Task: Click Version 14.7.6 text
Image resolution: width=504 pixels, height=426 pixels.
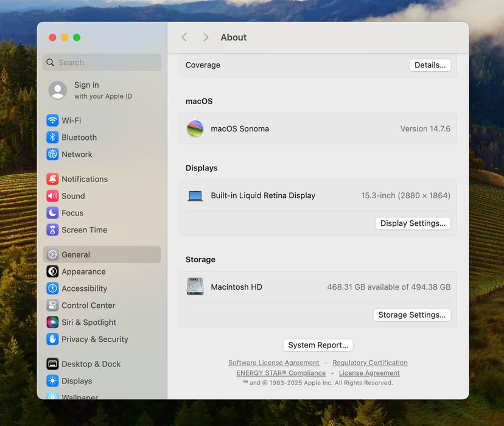Action: point(425,129)
